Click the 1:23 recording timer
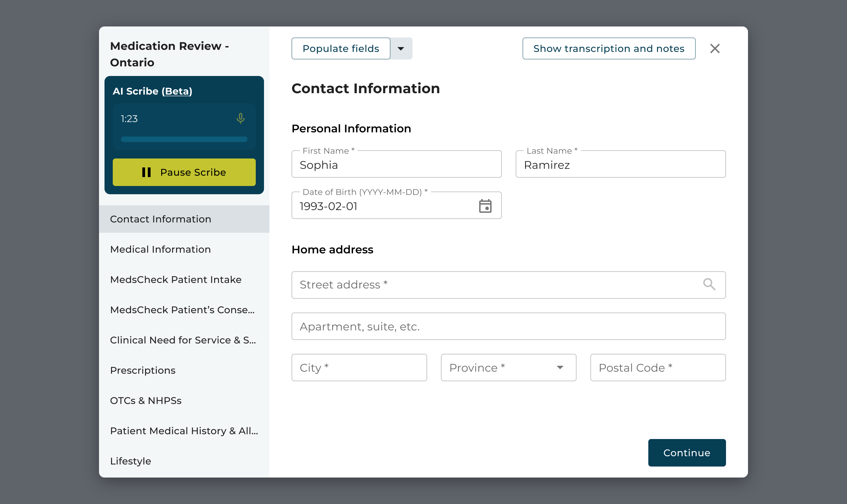This screenshot has height=504, width=847. coord(129,119)
